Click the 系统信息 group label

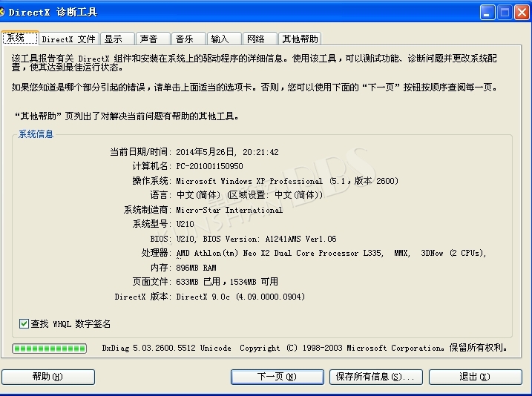click(36, 134)
